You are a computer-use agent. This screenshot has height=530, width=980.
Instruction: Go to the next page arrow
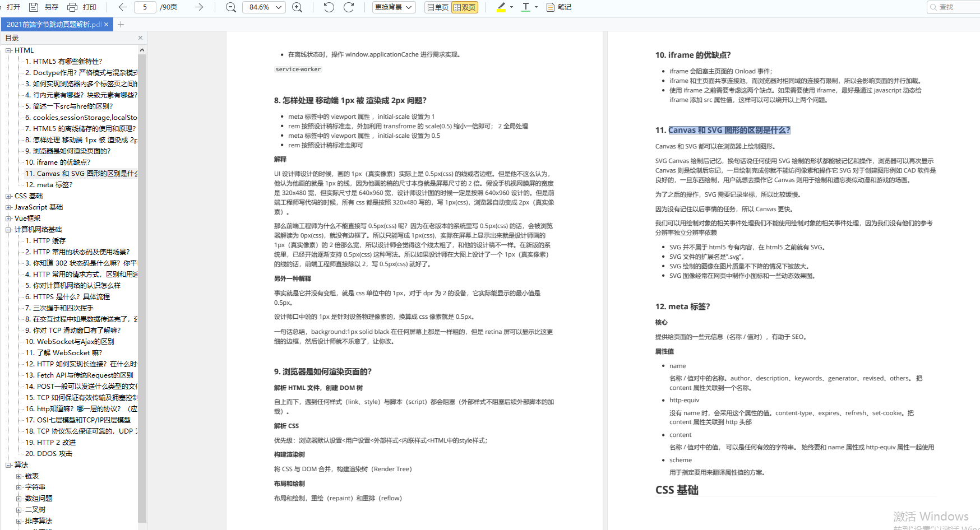point(199,7)
